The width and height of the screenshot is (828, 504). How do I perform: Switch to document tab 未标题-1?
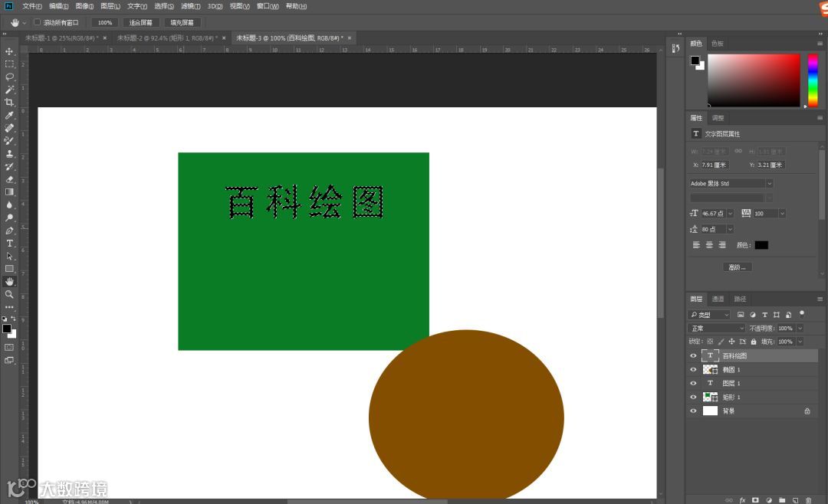(61, 38)
